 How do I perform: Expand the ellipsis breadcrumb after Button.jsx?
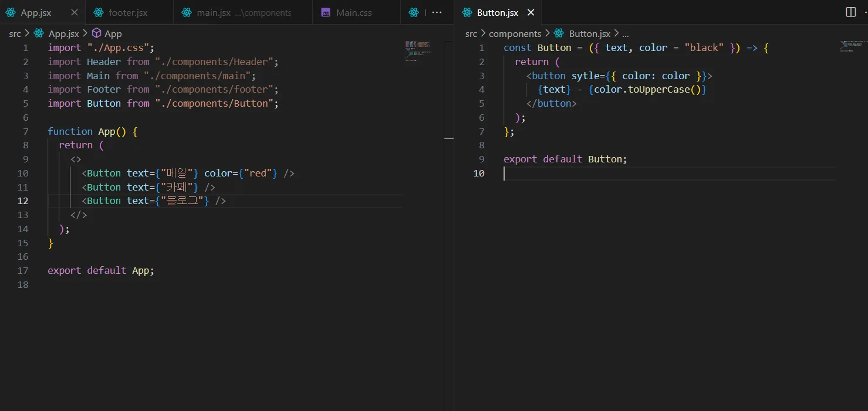tap(625, 34)
